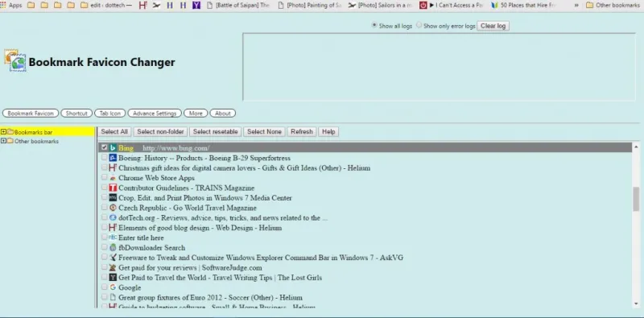Expand the Other bookmarks tree node

tap(4, 141)
